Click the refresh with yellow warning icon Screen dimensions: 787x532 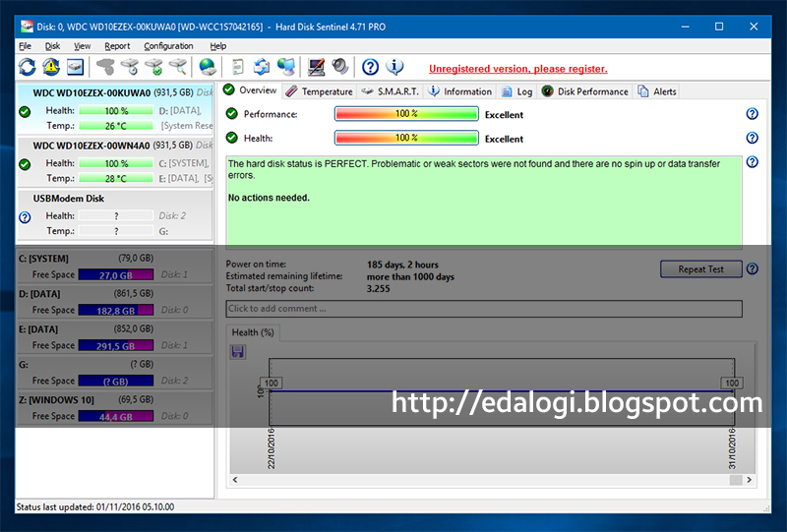click(x=51, y=67)
